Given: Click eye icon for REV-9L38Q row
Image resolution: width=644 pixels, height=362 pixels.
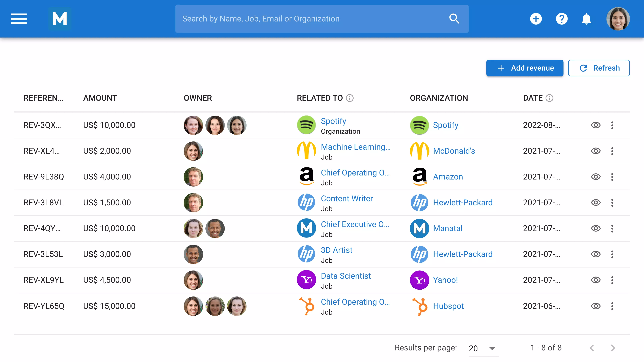Looking at the screenshot, I should click(596, 177).
